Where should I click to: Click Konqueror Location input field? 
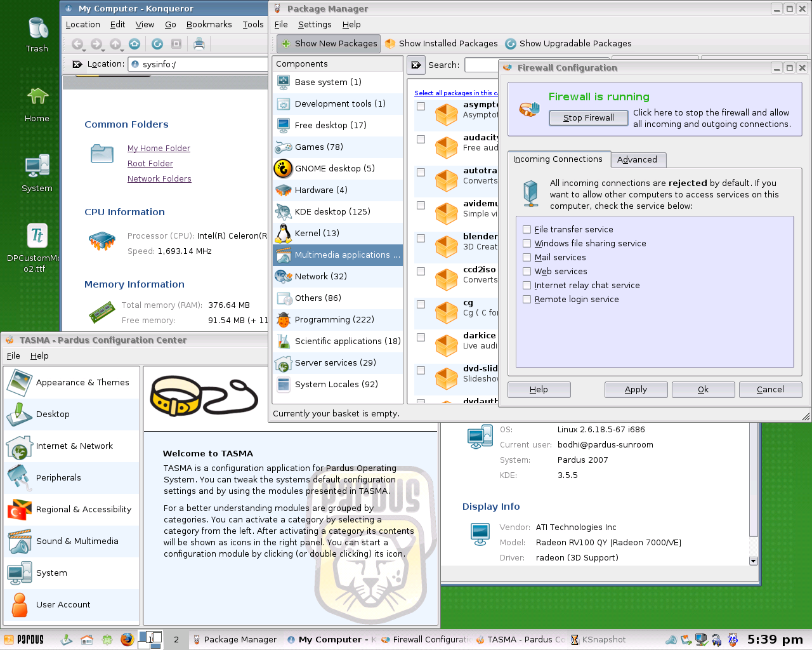[198, 64]
